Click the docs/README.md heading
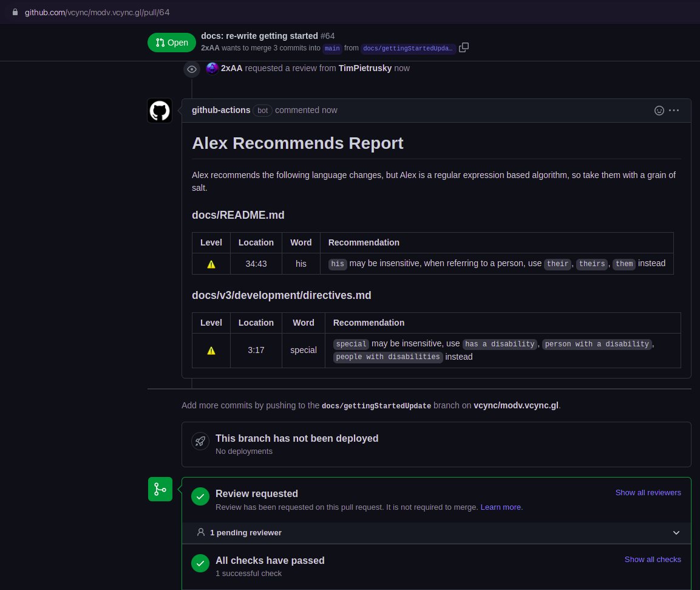Image resolution: width=700 pixels, height=590 pixels. 238,215
